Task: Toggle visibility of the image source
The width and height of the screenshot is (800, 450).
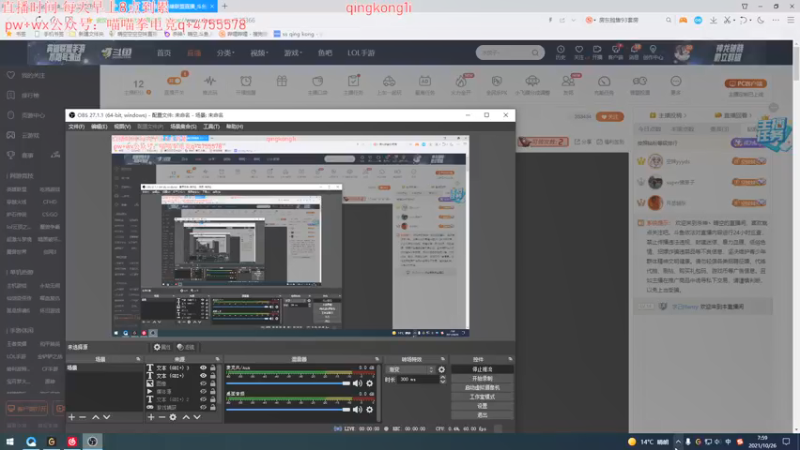Action: 203,384
